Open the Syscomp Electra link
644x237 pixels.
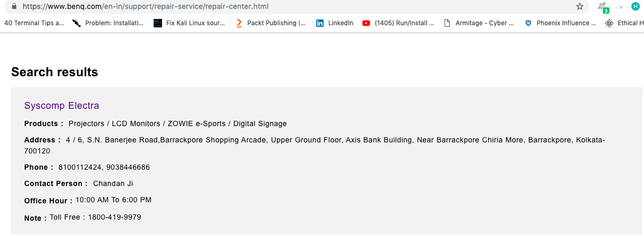click(x=62, y=106)
